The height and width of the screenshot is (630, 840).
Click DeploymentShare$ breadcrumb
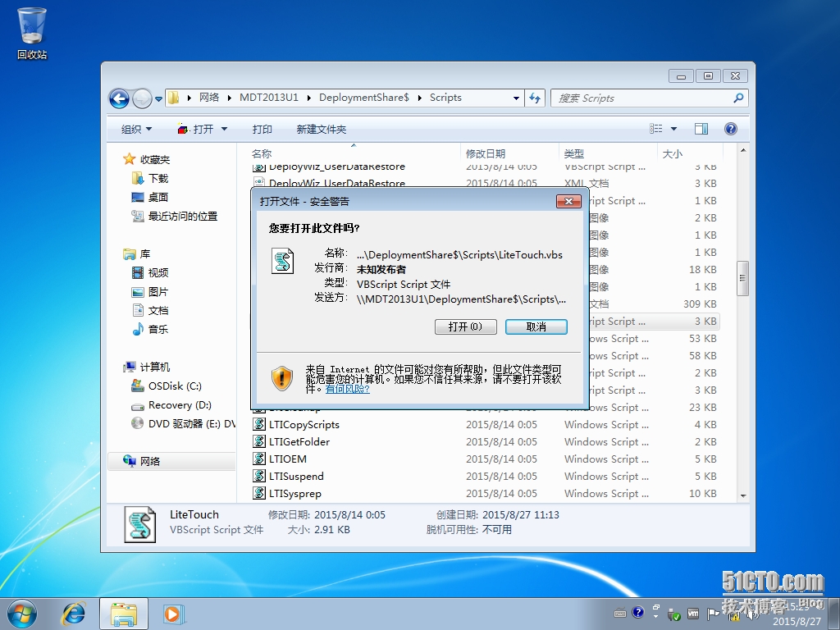(363, 98)
